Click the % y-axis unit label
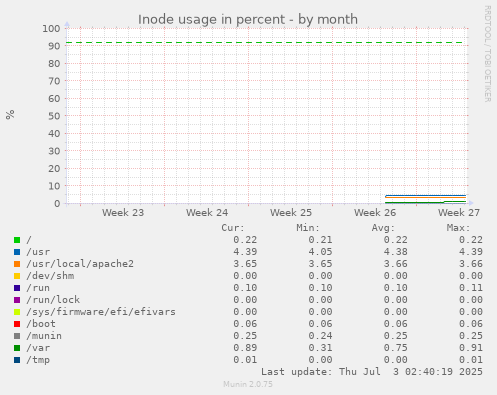Viewport: 497px width, 395px height. pyautogui.click(x=10, y=115)
